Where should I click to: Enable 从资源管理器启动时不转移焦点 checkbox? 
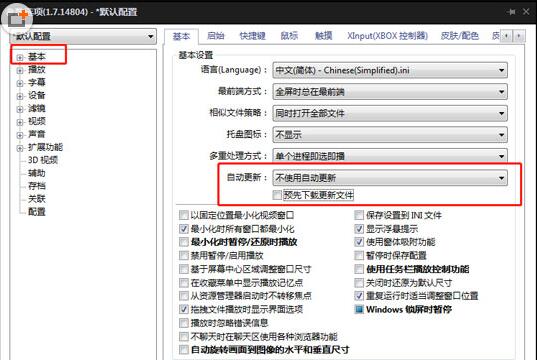click(184, 296)
